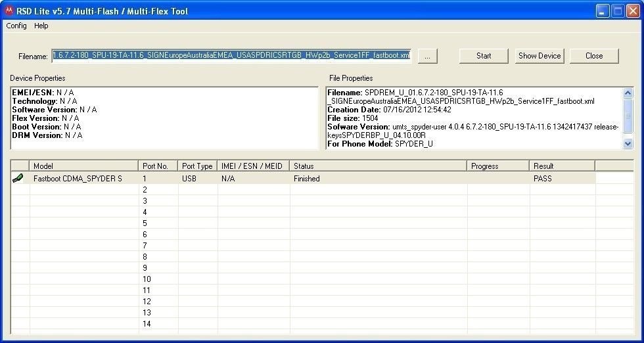Click the Close button beside Show Device
Screen dimensions: 644x343
(594, 56)
